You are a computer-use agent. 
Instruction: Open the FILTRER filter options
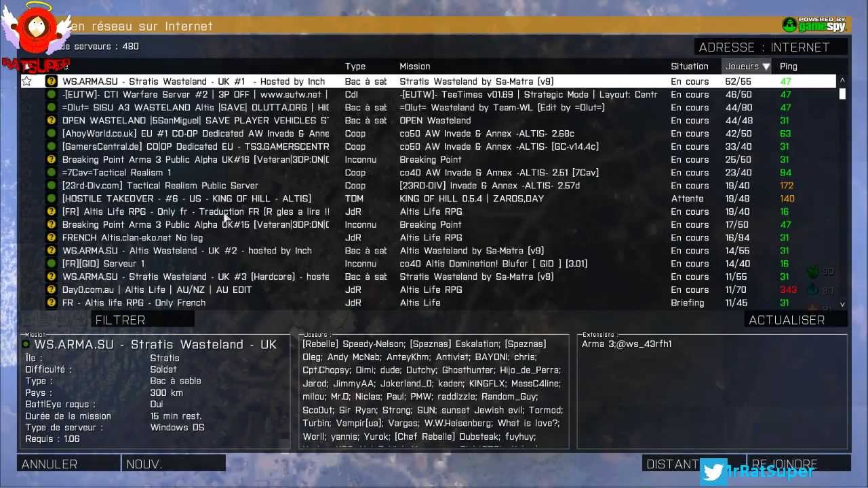[x=142, y=320]
